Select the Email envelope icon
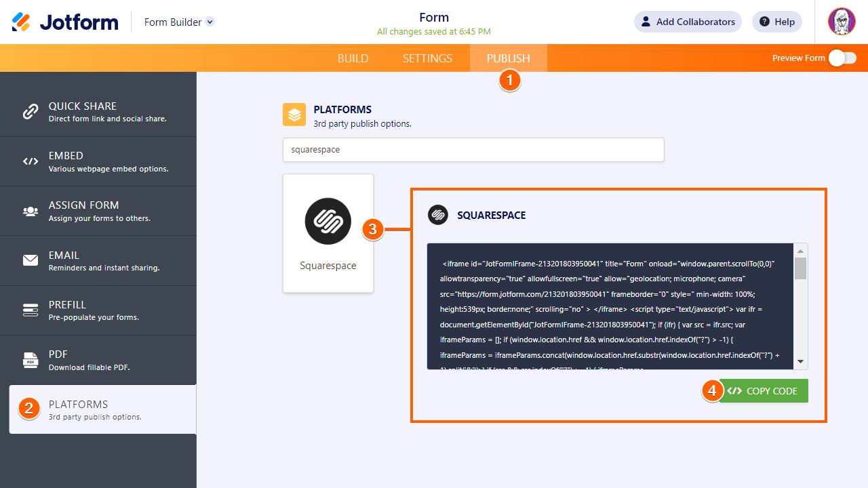This screenshot has height=488, width=868. coord(30,260)
